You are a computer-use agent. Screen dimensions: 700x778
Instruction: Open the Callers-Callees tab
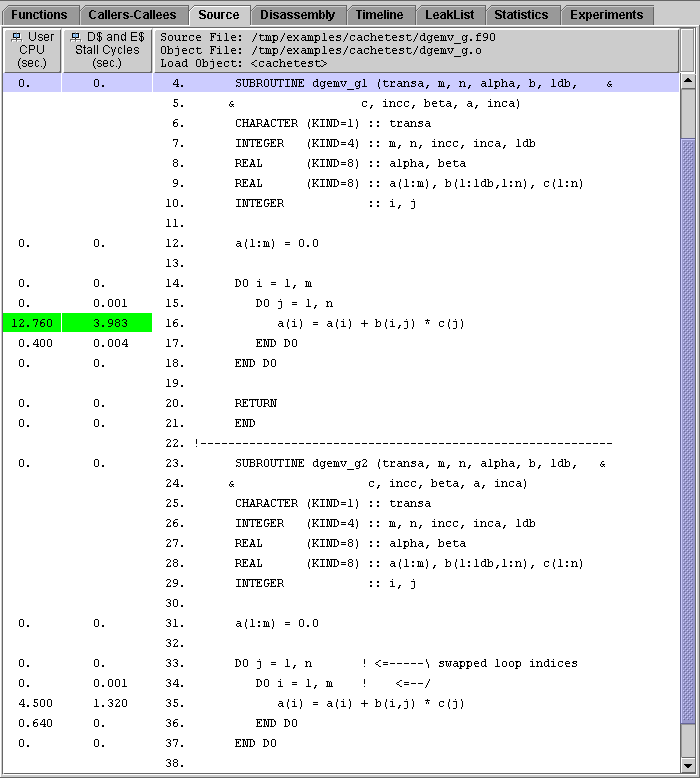point(132,15)
